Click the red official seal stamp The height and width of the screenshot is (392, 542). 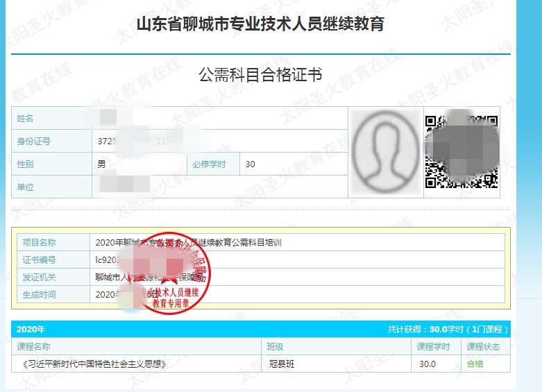171,274
